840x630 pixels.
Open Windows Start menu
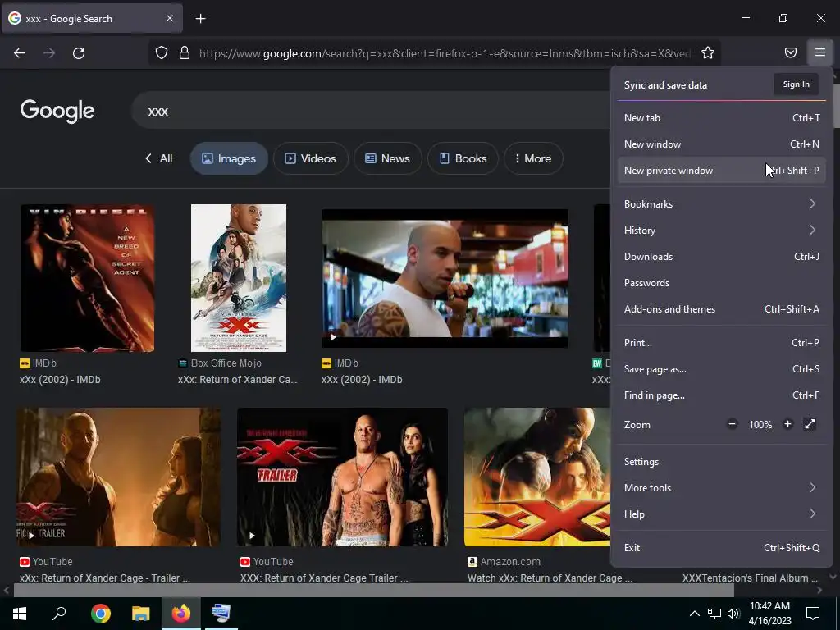pos(20,614)
